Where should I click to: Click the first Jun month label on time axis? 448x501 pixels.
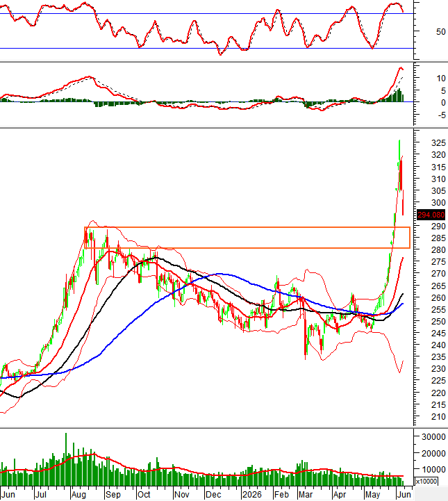click(8, 495)
